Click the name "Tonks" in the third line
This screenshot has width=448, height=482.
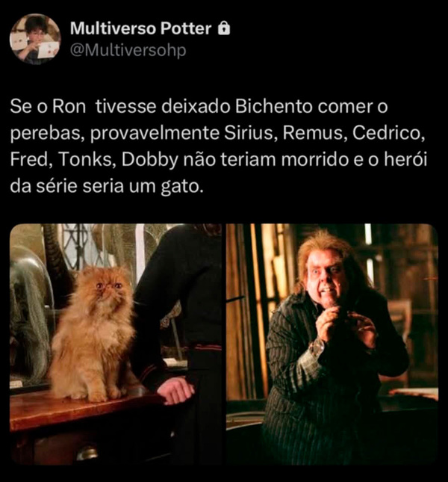[x=87, y=160]
